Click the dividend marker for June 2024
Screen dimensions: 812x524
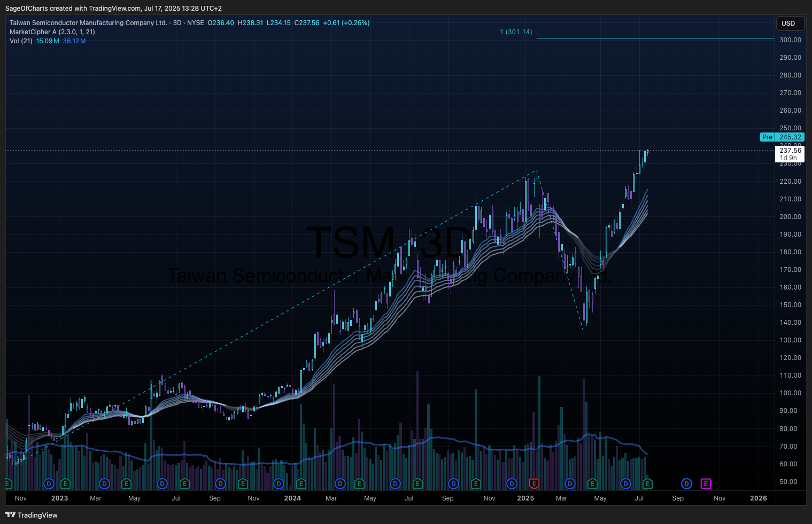tap(396, 484)
